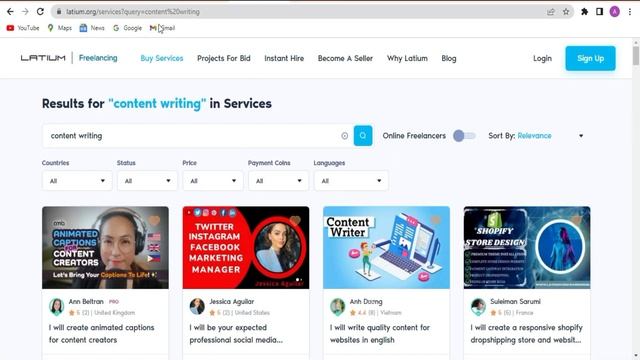
Task: Open the Countries filter dropdown
Action: [77, 181]
